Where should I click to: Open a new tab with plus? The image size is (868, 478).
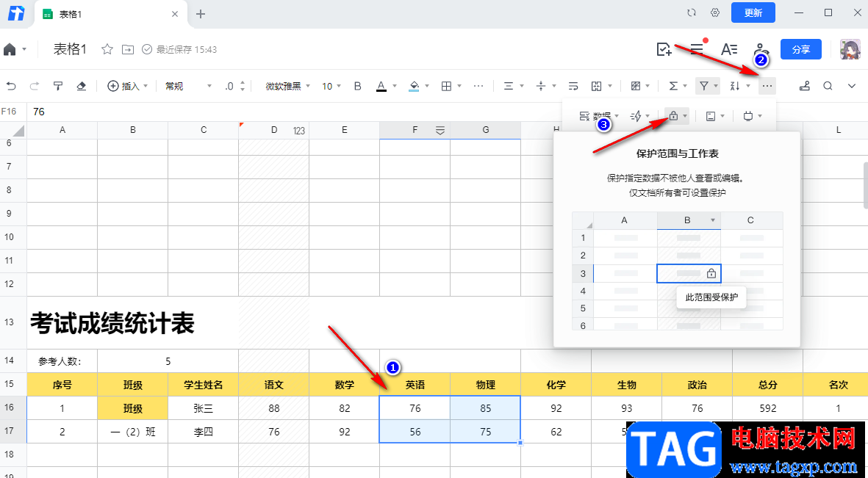(x=201, y=14)
